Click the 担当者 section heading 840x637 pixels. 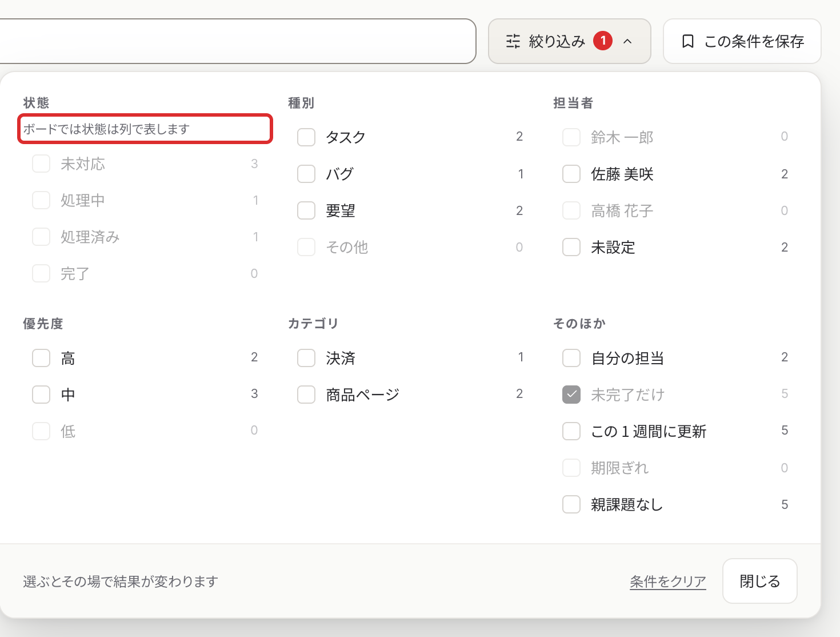click(x=573, y=103)
